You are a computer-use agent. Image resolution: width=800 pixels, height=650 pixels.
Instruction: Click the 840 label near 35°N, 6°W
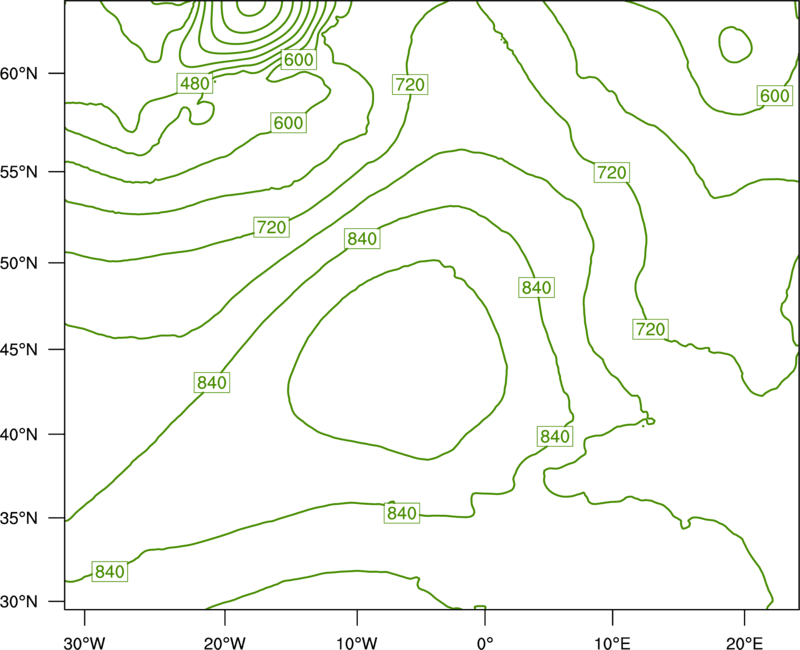(402, 513)
